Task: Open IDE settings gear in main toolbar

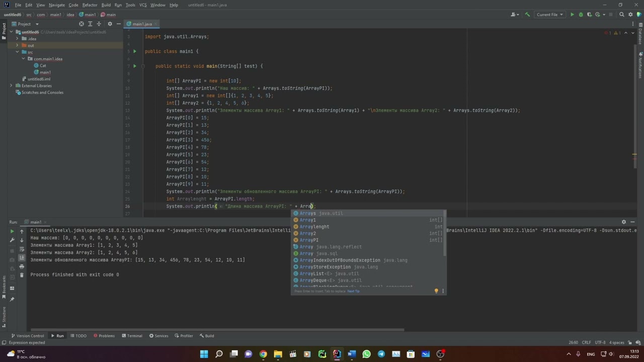Action: point(630,15)
